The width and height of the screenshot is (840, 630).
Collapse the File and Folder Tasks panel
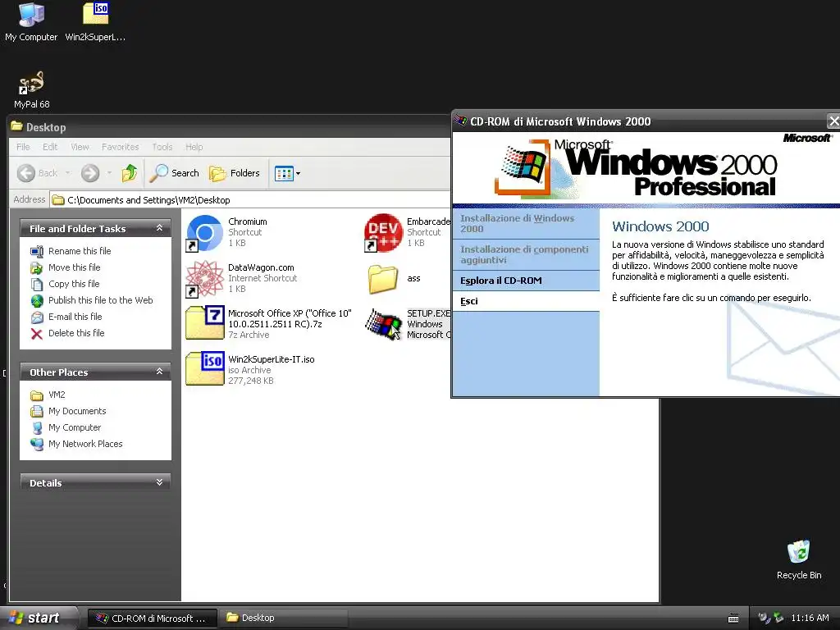(159, 228)
